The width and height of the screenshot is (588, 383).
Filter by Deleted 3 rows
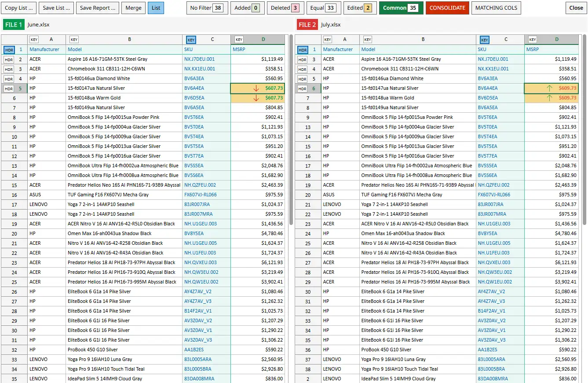(x=285, y=8)
